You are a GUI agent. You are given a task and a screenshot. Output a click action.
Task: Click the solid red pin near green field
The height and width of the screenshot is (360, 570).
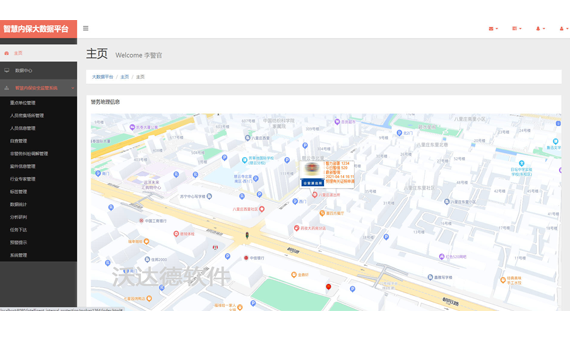328,287
